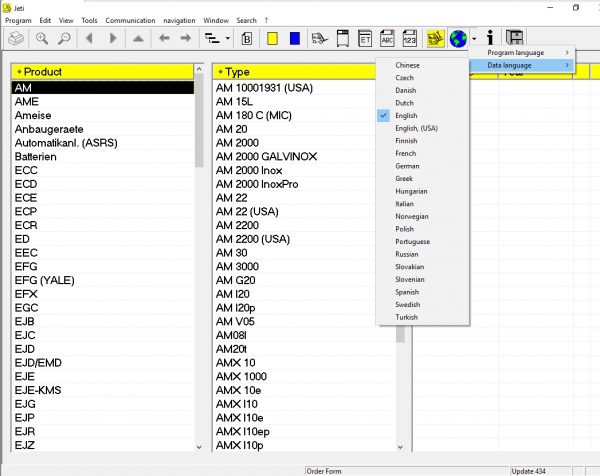Click the zoom in magnifier icon
600x476 pixels.
[42, 38]
